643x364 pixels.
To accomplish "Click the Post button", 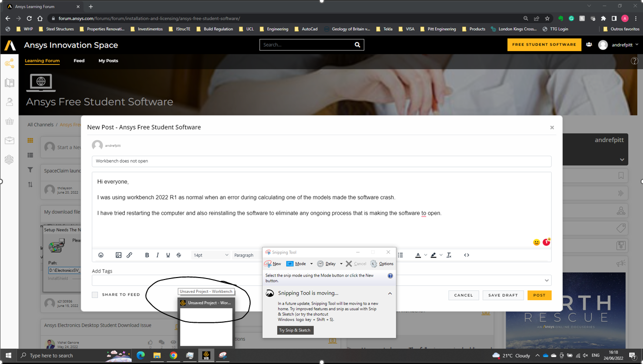I will [539, 295].
